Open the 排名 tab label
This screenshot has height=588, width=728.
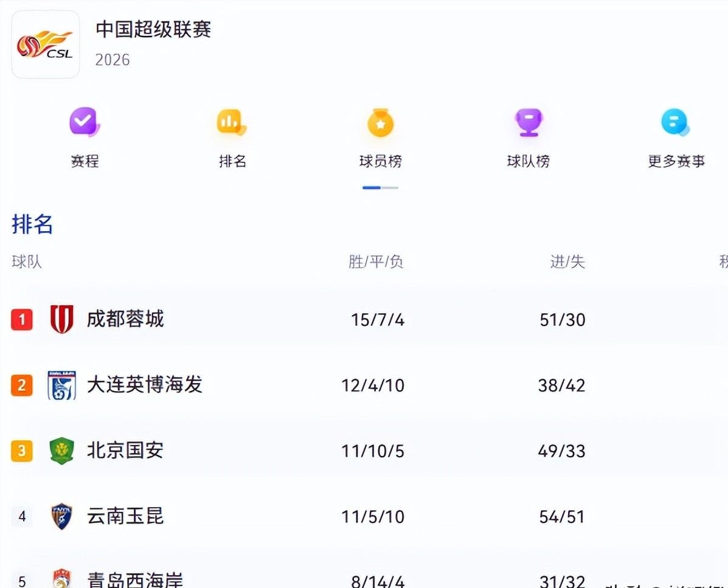coord(232,161)
